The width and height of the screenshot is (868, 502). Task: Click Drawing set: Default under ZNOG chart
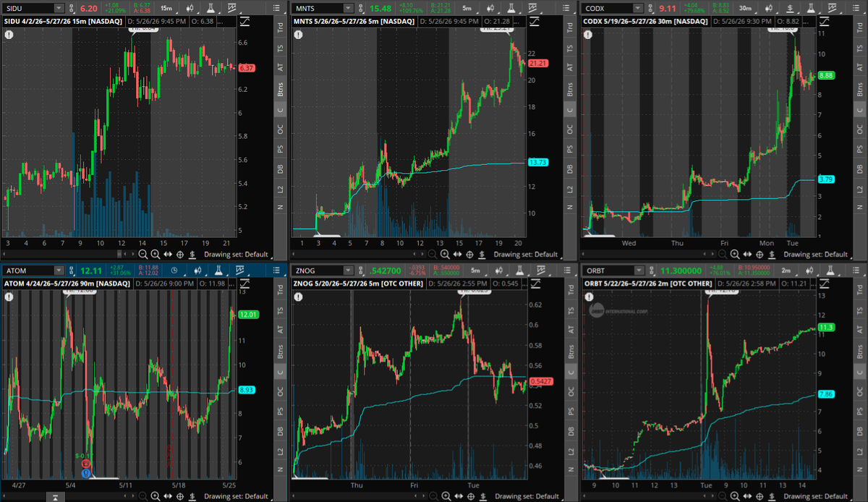526,496
